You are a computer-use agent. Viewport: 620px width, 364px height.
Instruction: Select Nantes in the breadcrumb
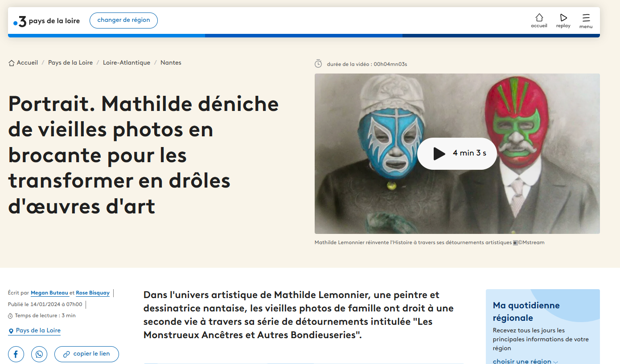click(171, 63)
